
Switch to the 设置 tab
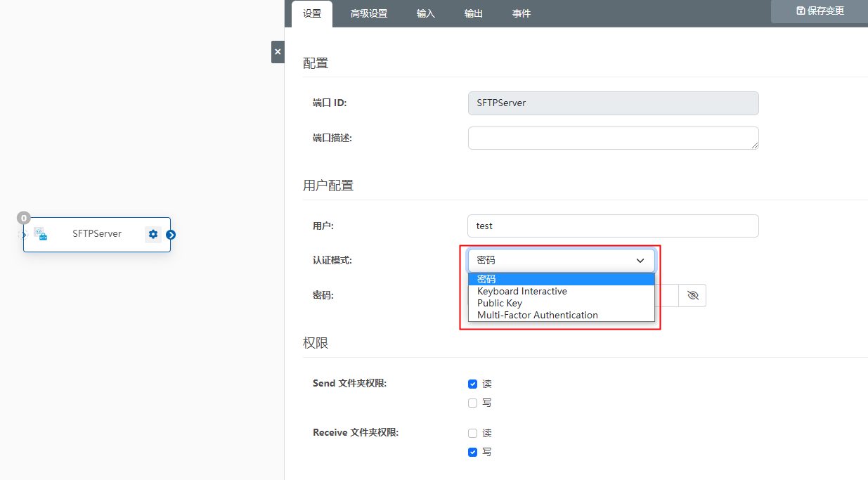tap(312, 13)
